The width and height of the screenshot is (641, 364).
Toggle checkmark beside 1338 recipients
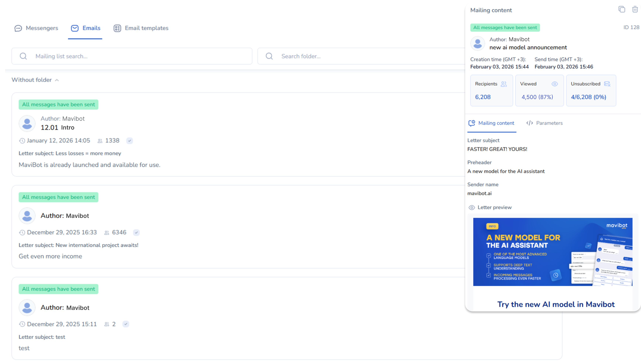(x=129, y=141)
